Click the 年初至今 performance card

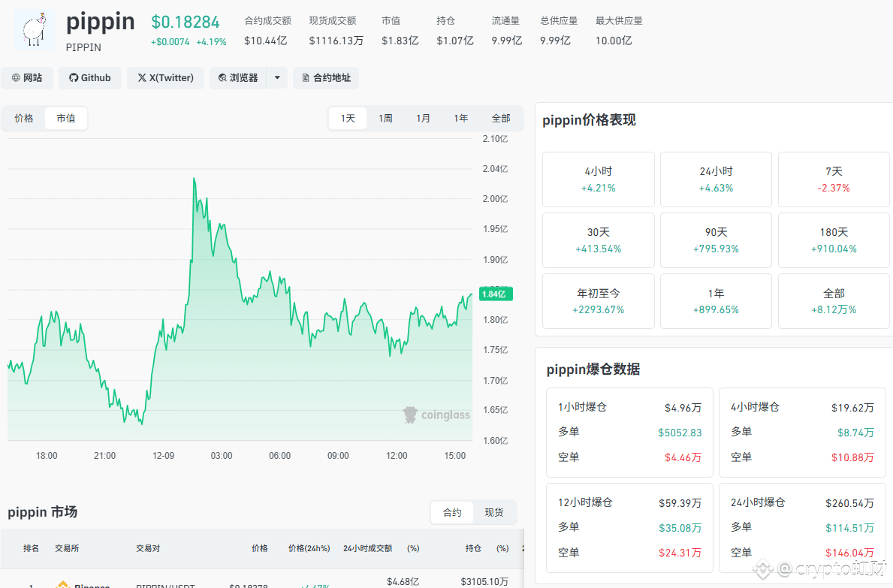coord(599,301)
